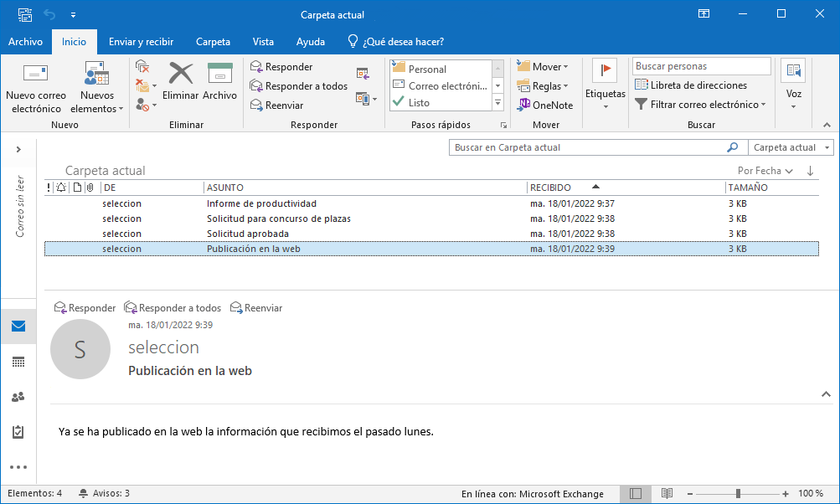Viewport: 840px width, 504px height.
Task: Expand the Filtrar correo electrónico dropdown
Action: tap(700, 105)
